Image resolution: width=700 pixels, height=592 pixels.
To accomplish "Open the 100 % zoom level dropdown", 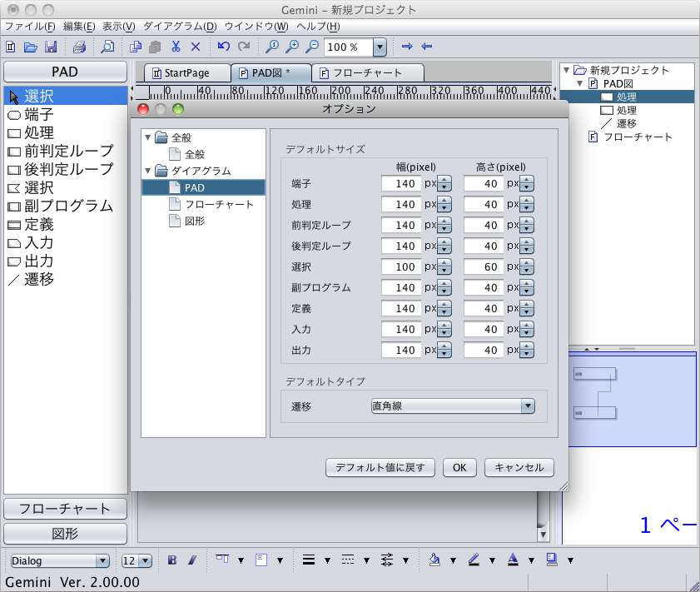I will point(380,47).
